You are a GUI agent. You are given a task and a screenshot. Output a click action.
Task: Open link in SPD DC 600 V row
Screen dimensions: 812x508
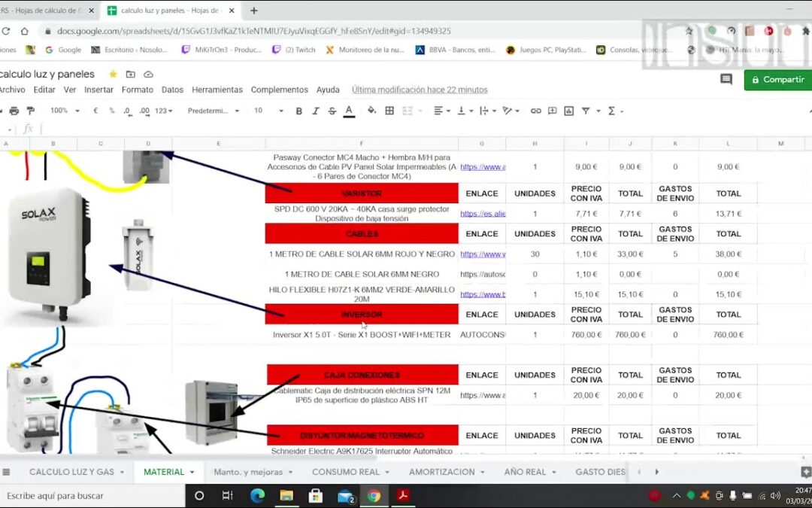[483, 214]
